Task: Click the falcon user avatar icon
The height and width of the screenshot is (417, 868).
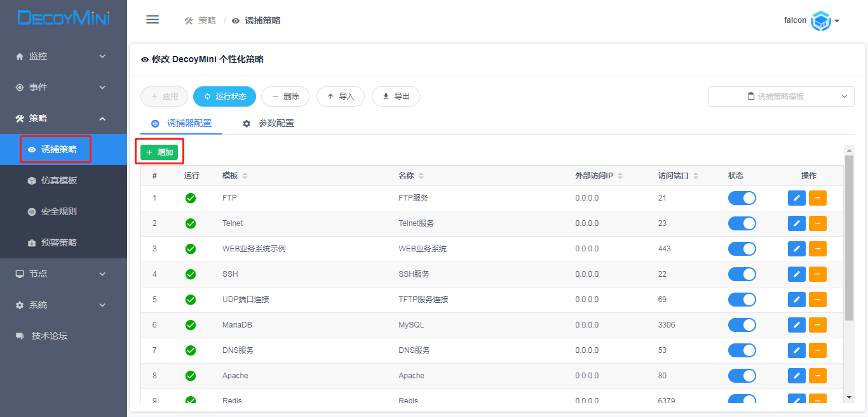Action: coord(820,20)
